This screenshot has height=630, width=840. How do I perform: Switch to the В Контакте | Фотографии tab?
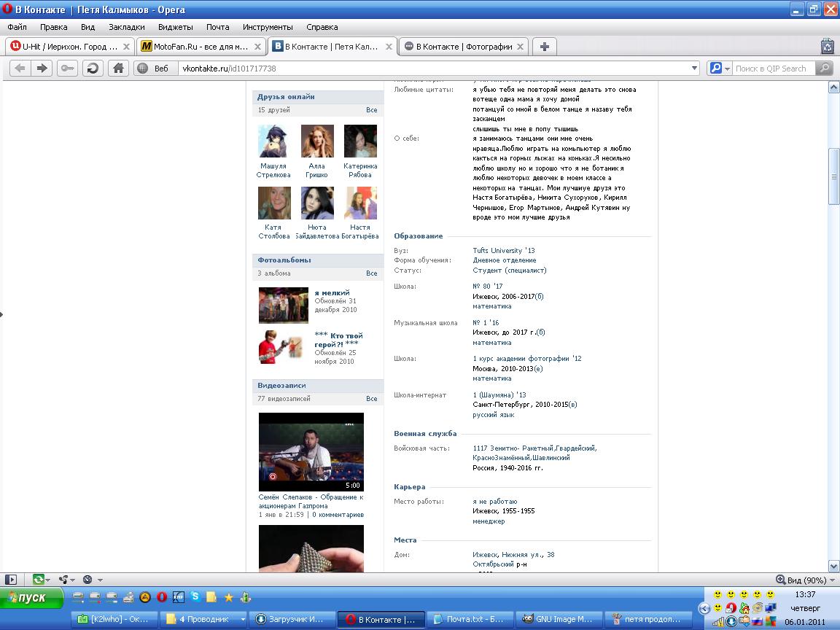(464, 47)
